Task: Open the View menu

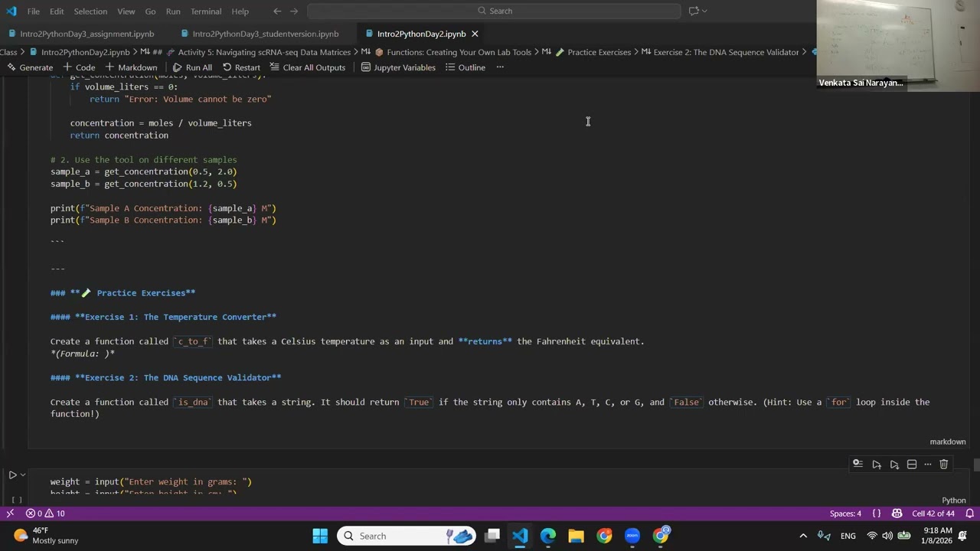Action: click(126, 11)
